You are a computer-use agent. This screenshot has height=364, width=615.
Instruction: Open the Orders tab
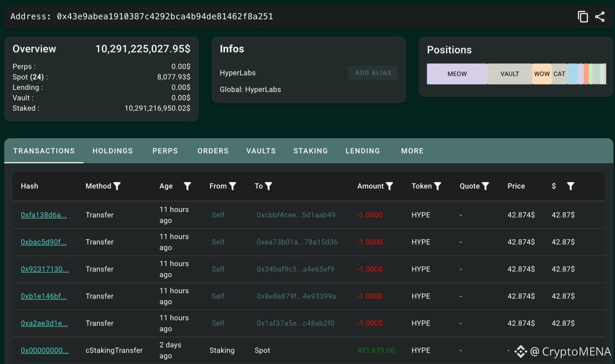coord(213,151)
